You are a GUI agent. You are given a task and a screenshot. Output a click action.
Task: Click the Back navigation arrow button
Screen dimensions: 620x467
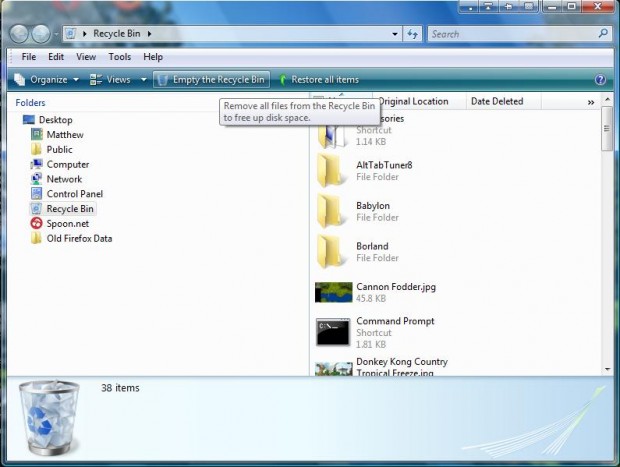tap(20, 34)
